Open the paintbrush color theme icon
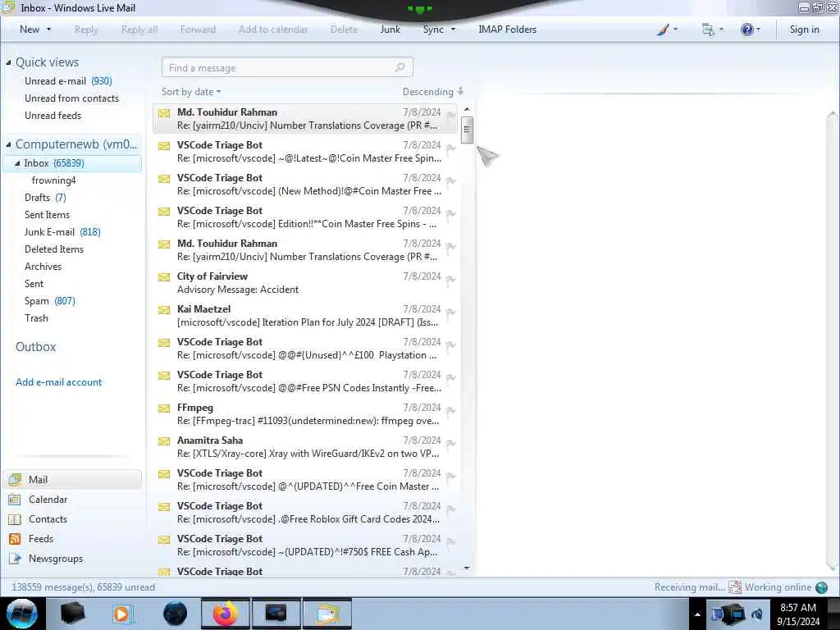Screen dimensions: 840x630 (663, 30)
